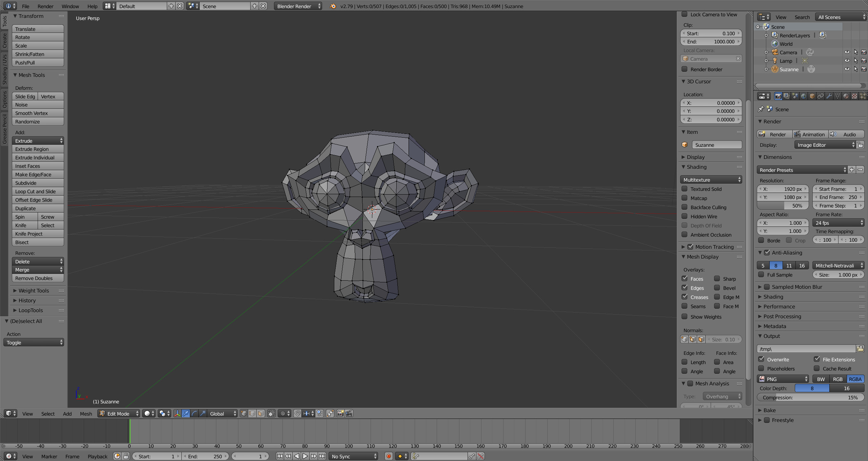Open the timeline Playback menu
Image resolution: width=868 pixels, height=461 pixels.
[x=97, y=456]
